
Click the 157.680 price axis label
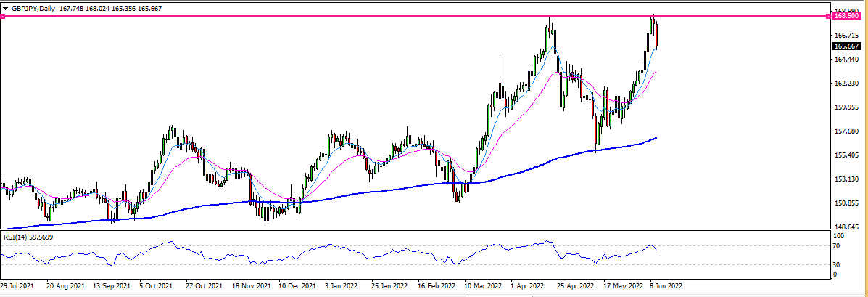846,131
